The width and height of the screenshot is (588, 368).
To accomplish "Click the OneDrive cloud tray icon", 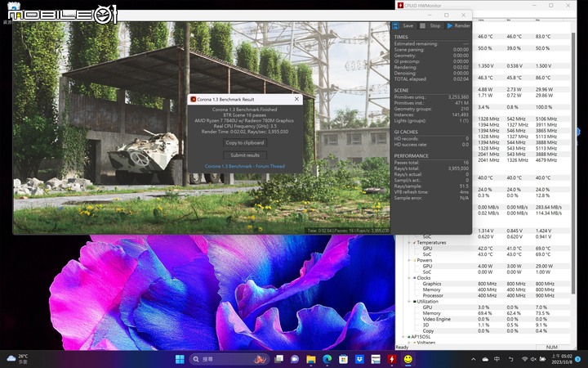I will [x=485, y=359].
